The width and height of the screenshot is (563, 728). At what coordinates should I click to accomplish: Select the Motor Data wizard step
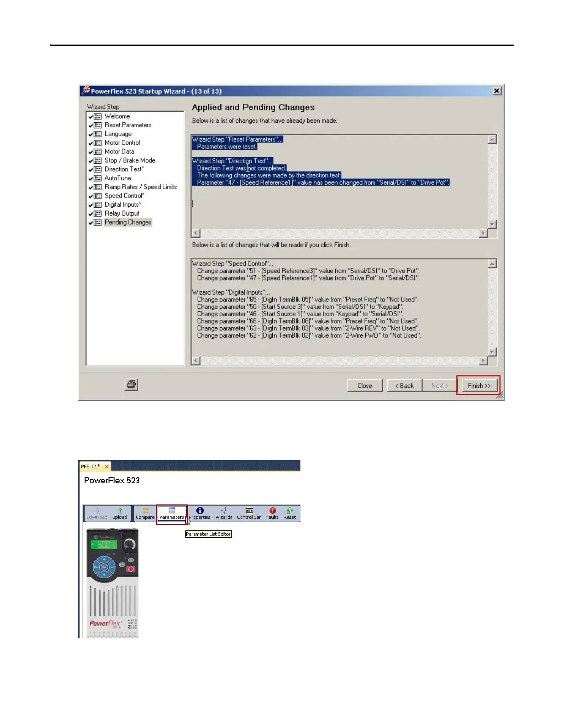click(x=119, y=151)
